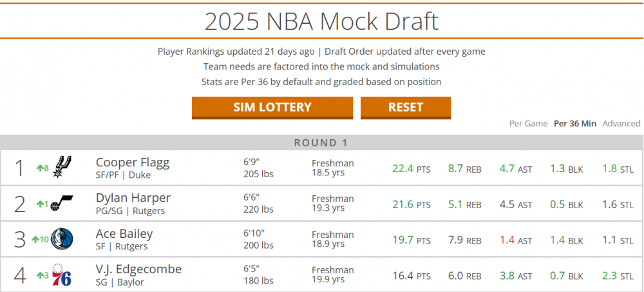Click the Utah Jazz team logo
Image resolution: width=644 pixels, height=292 pixels.
pos(62,204)
